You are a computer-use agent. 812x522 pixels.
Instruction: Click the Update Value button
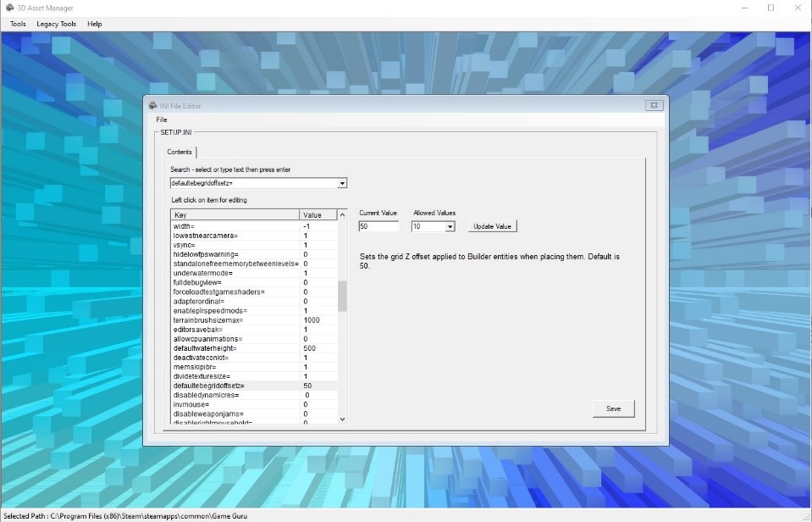click(492, 226)
